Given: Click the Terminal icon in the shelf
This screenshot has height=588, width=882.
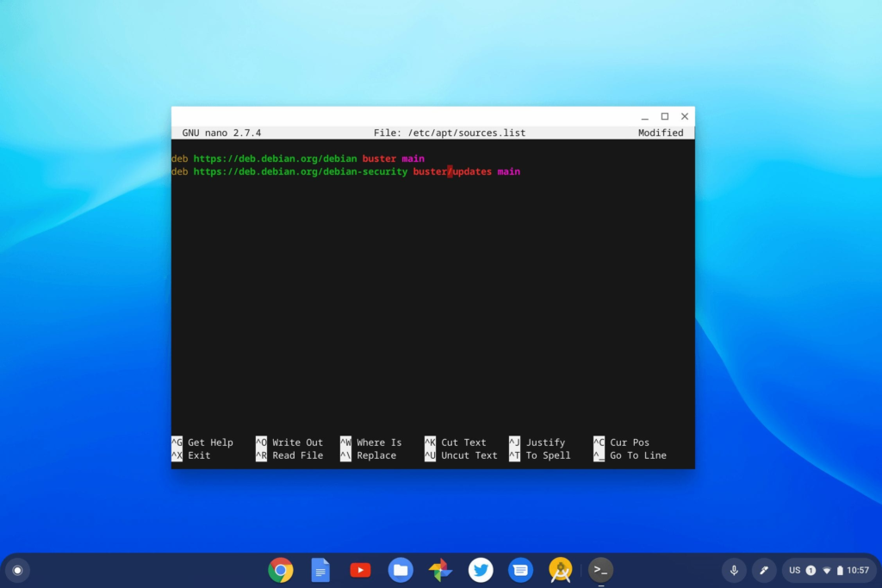Looking at the screenshot, I should click(600, 570).
